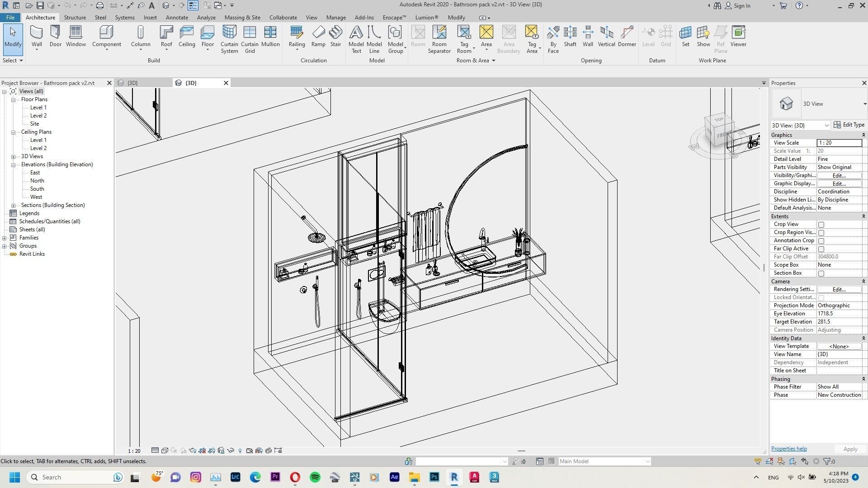Image resolution: width=868 pixels, height=488 pixels.
Task: Open the 3D View type selector dropdown
Action: 828,125
